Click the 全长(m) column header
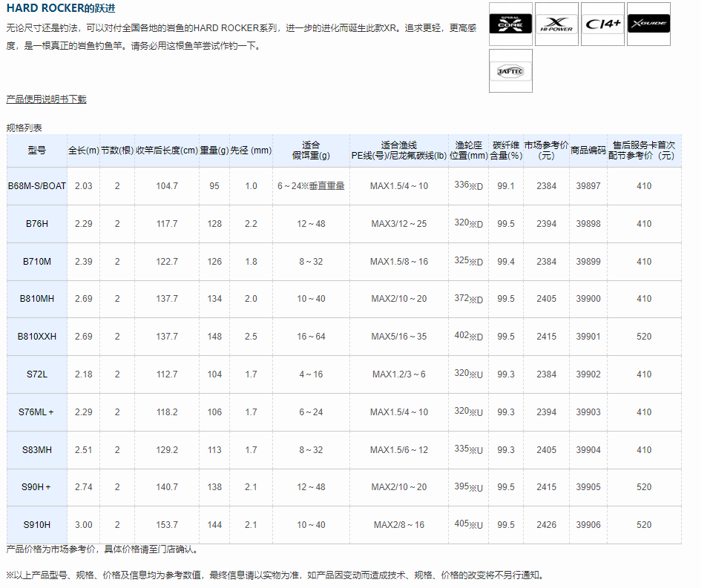Image resolution: width=713 pixels, height=588 pixels. coord(84,151)
